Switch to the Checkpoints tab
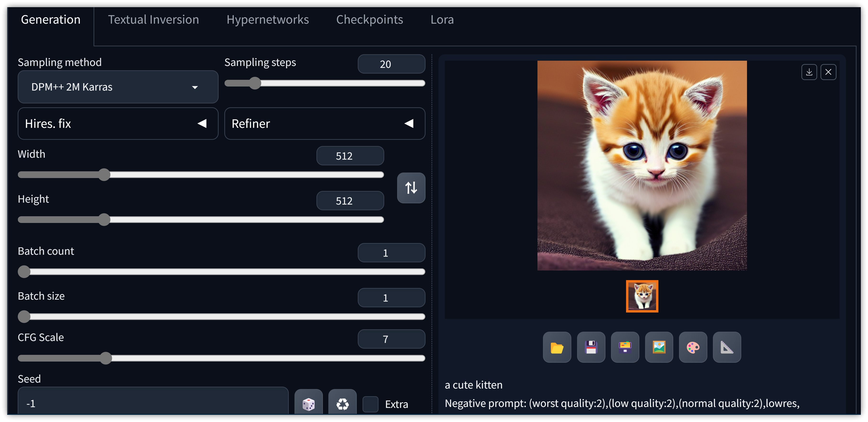868x422 pixels. (x=369, y=20)
